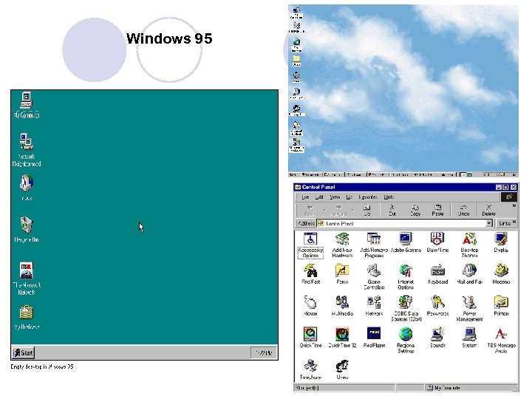Open Users applet

pyautogui.click(x=342, y=369)
